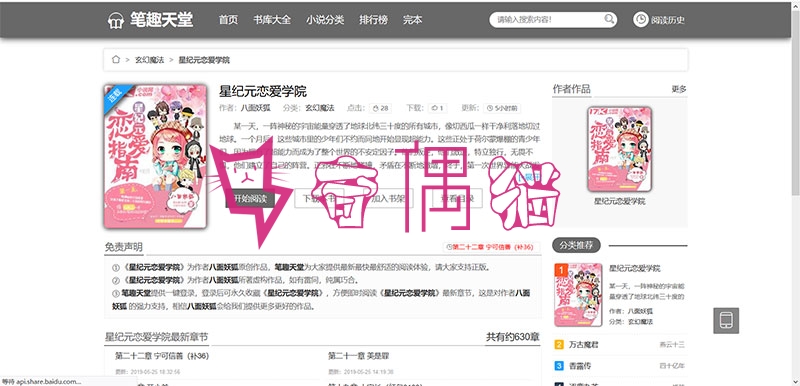800x386 pixels.
Task: Open 阅读历史 clock icon
Action: pyautogui.click(x=641, y=20)
